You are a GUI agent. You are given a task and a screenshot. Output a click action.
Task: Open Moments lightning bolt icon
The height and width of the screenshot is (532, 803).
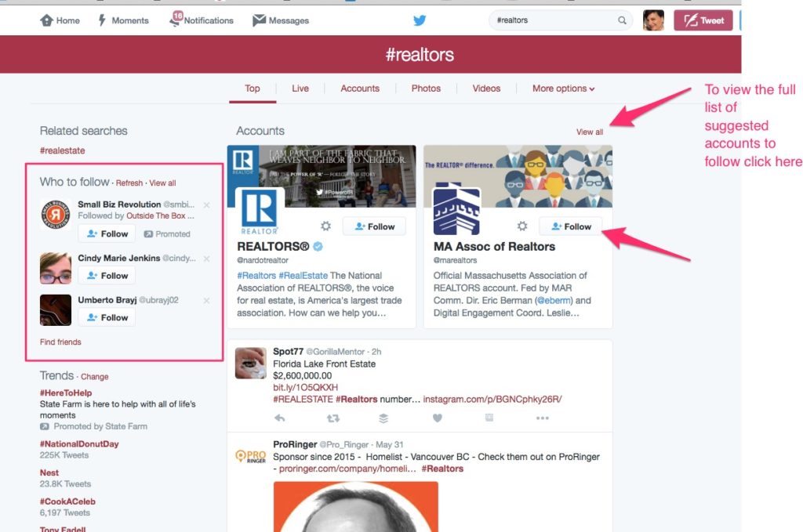(102, 20)
